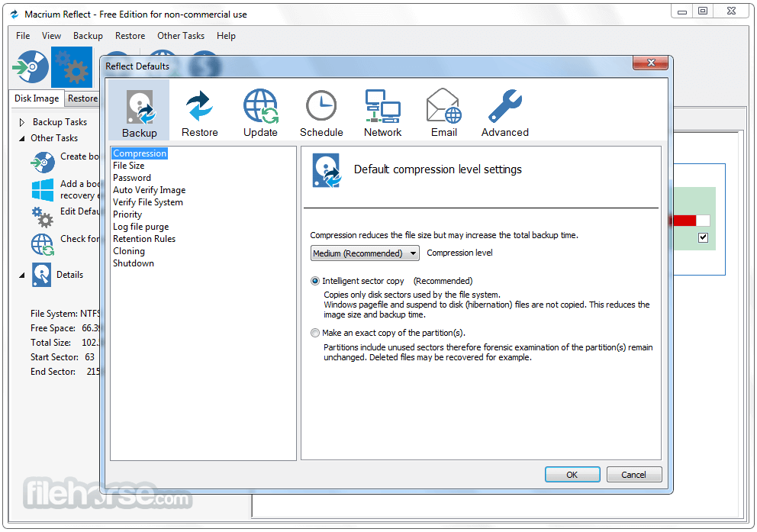Close the Reflect Defaults dialog with X

pos(650,63)
